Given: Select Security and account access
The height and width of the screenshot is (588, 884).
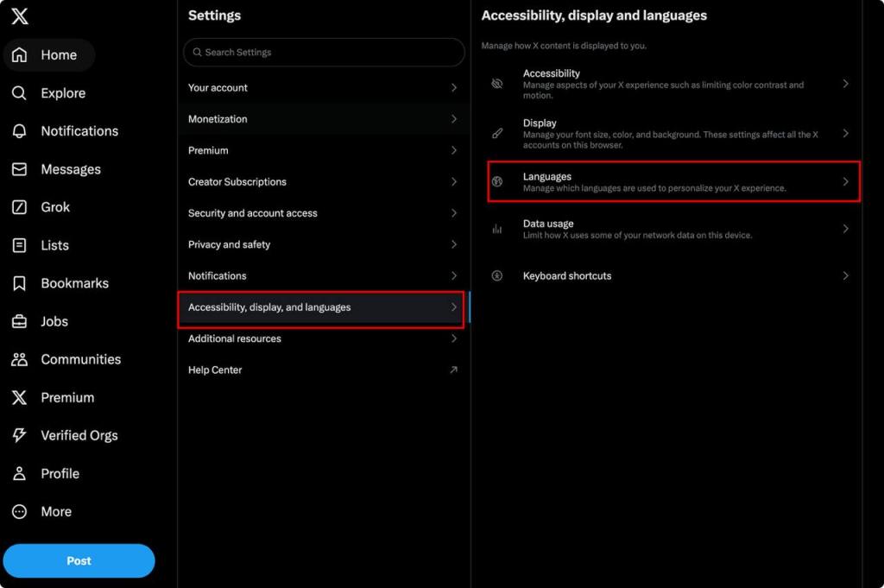Looking at the screenshot, I should pyautogui.click(x=253, y=213).
